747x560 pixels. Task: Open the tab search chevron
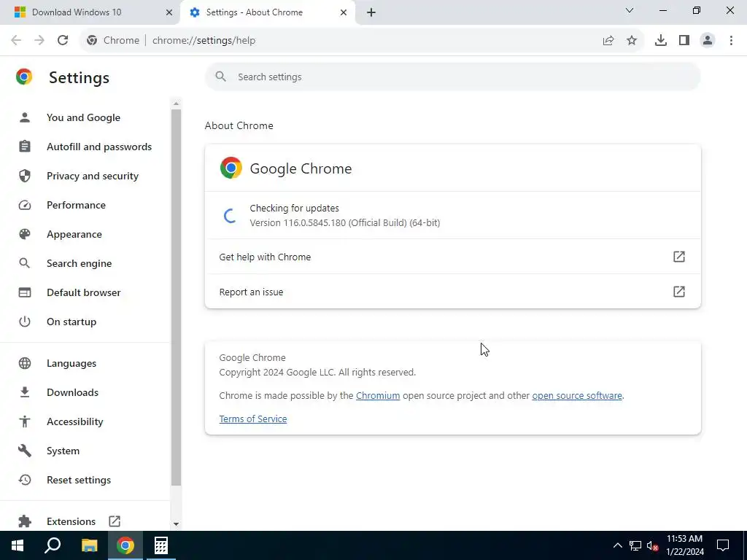(630, 10)
